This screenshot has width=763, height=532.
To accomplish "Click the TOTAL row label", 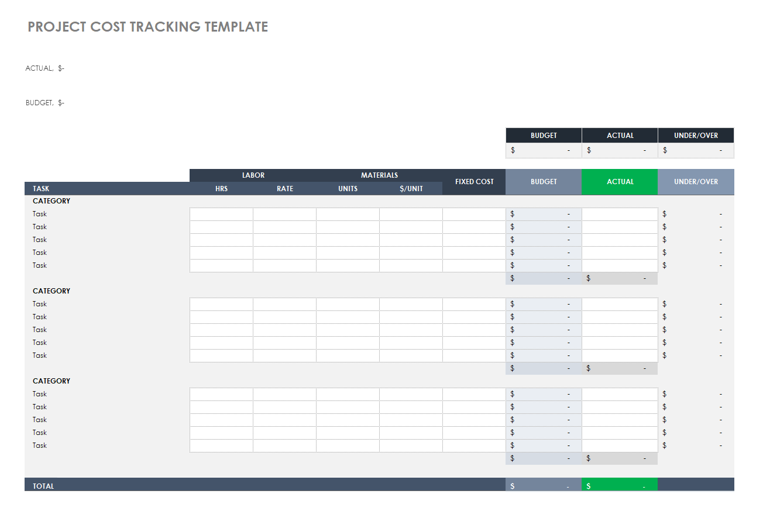I will pos(43,486).
